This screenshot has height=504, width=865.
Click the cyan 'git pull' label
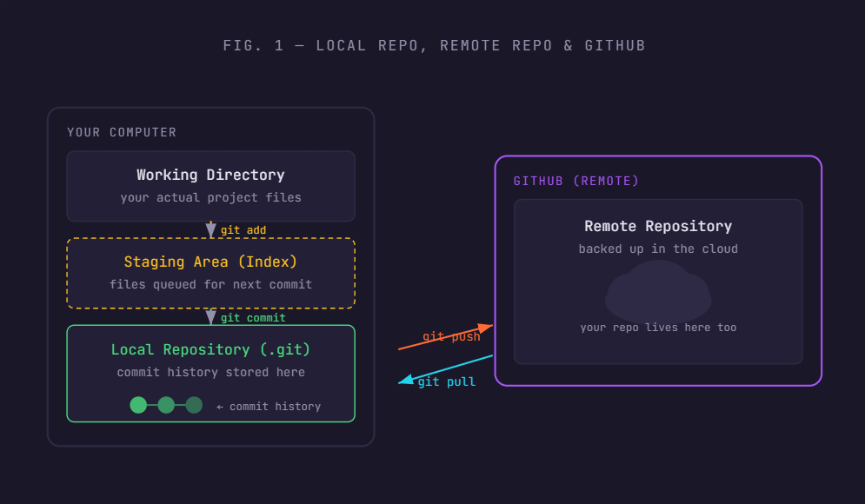[x=447, y=381]
